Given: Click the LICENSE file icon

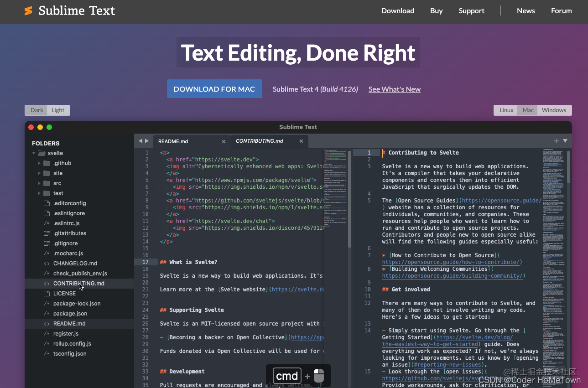Looking at the screenshot, I should [x=47, y=294].
